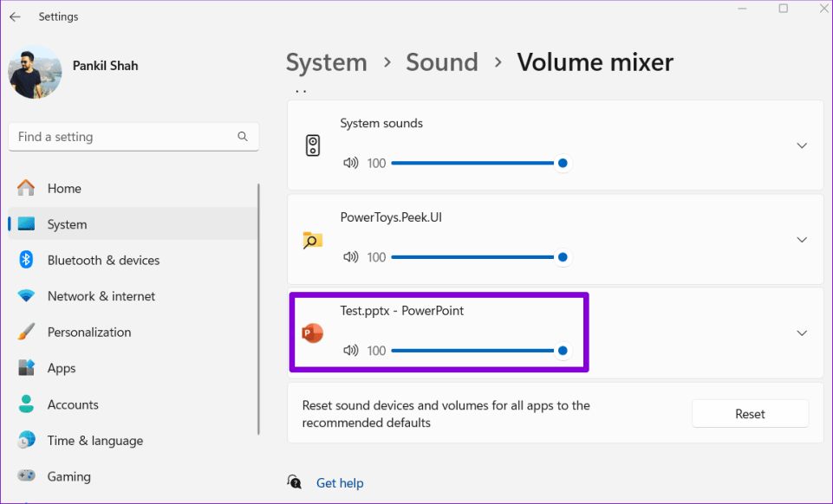Click the System sounds speaker device icon

[x=312, y=145]
